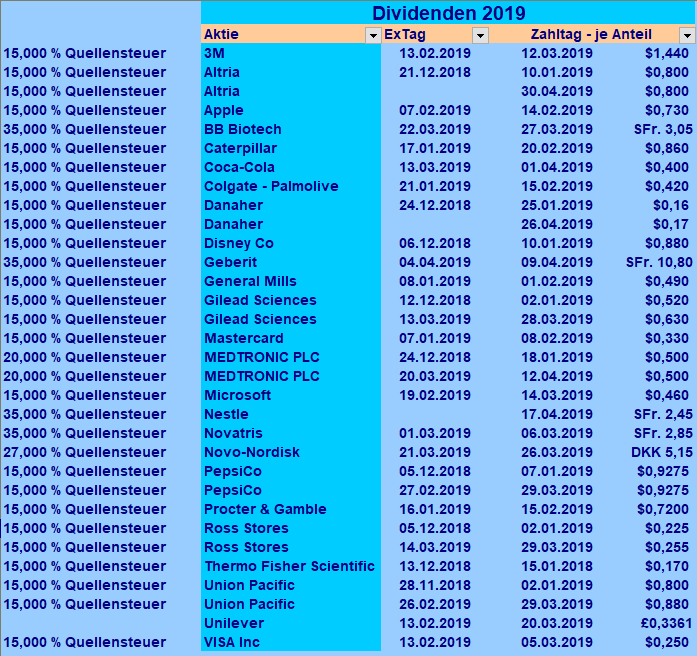Select Caterpillar ExTag 17.01.2019

point(435,148)
